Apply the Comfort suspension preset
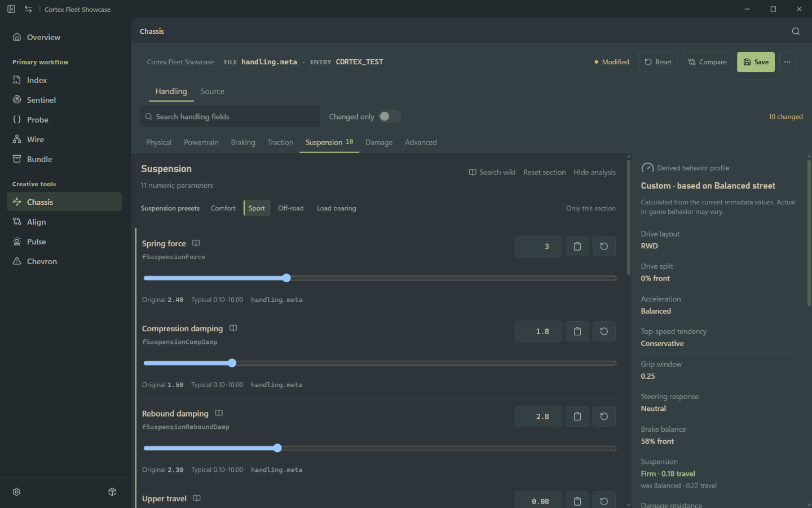 (x=223, y=208)
